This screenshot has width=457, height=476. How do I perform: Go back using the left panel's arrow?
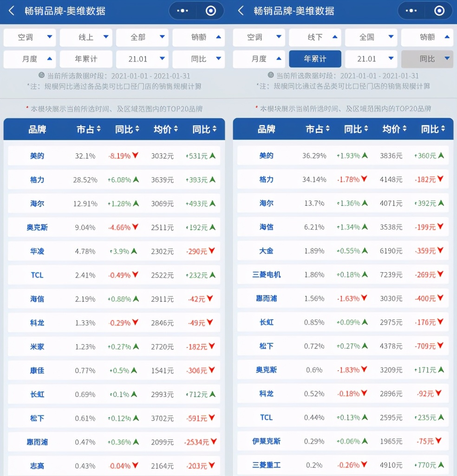tap(12, 11)
